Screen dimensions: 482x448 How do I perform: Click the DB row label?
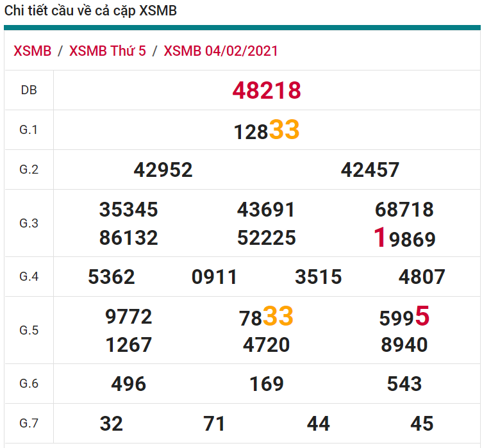[29, 90]
